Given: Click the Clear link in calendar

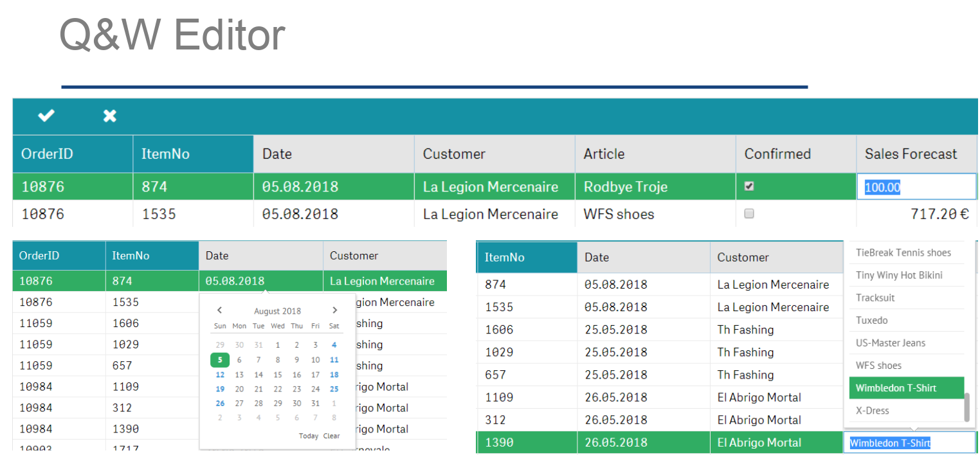Looking at the screenshot, I should (332, 436).
